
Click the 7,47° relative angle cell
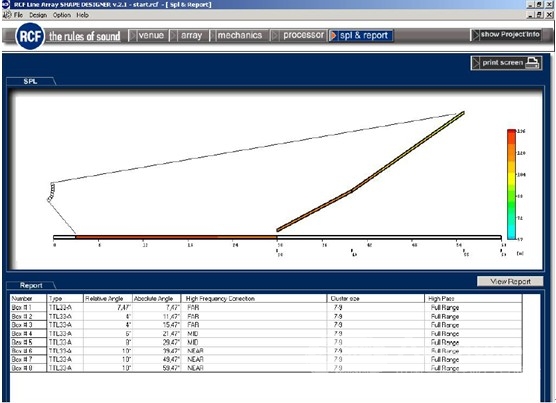pyautogui.click(x=108, y=307)
